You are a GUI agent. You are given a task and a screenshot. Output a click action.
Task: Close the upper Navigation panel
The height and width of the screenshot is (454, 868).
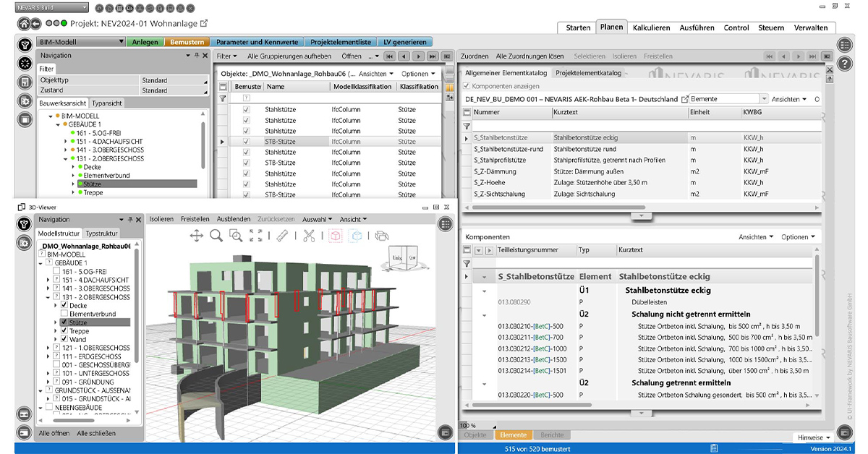[x=205, y=56]
